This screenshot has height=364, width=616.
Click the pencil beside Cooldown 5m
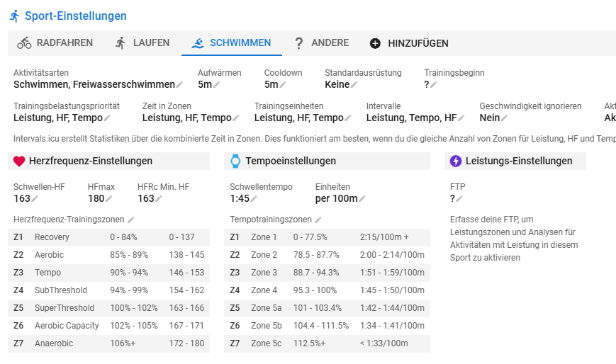[283, 85]
